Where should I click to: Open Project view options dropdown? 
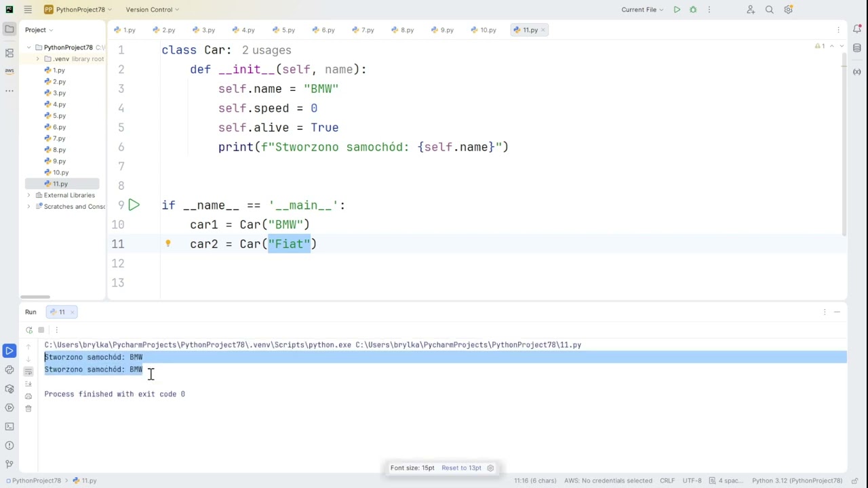pos(40,30)
